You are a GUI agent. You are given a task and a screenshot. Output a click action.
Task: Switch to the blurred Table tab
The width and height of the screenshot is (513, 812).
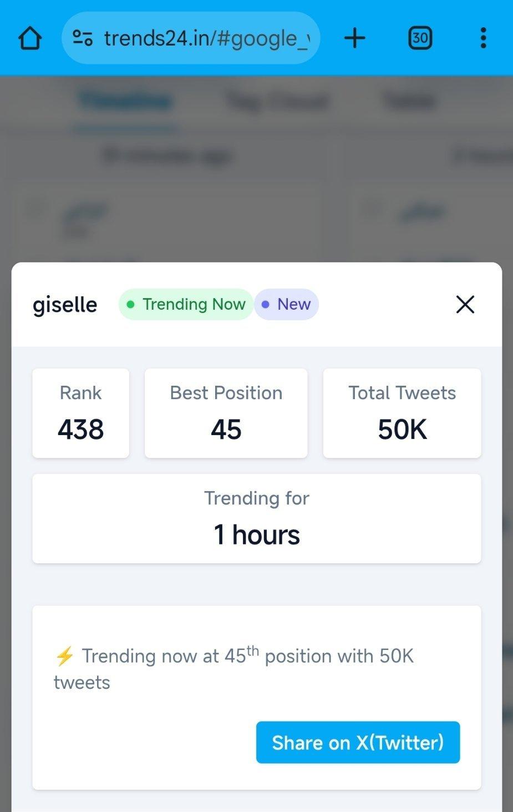(x=409, y=101)
